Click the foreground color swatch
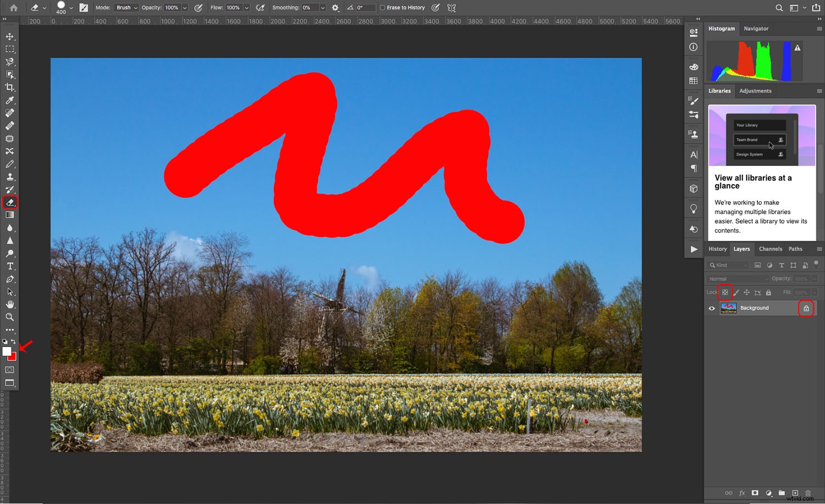Screen dimensions: 825x504 (6, 352)
